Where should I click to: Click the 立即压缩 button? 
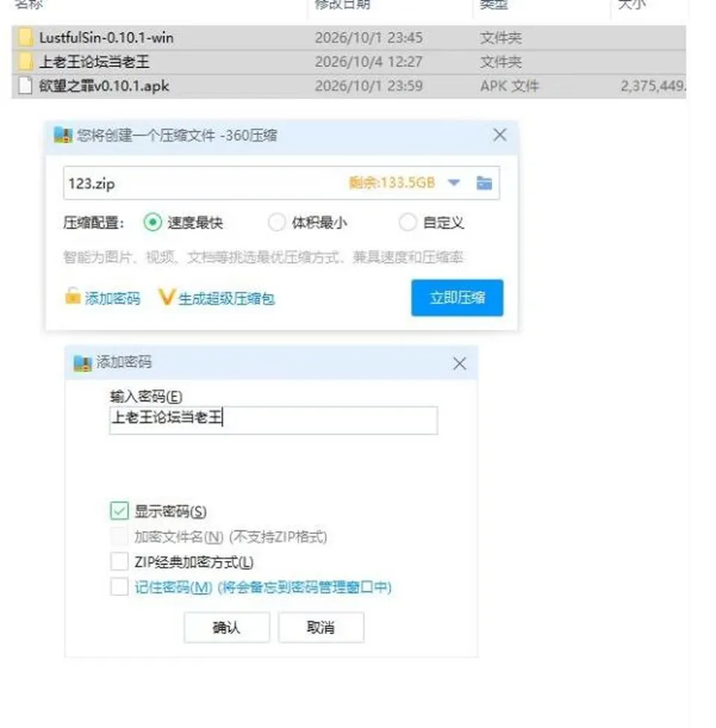(x=457, y=298)
